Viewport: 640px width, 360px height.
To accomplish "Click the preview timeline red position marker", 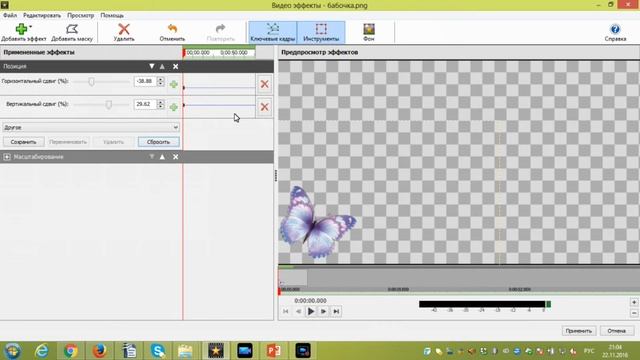I will tap(280, 291).
